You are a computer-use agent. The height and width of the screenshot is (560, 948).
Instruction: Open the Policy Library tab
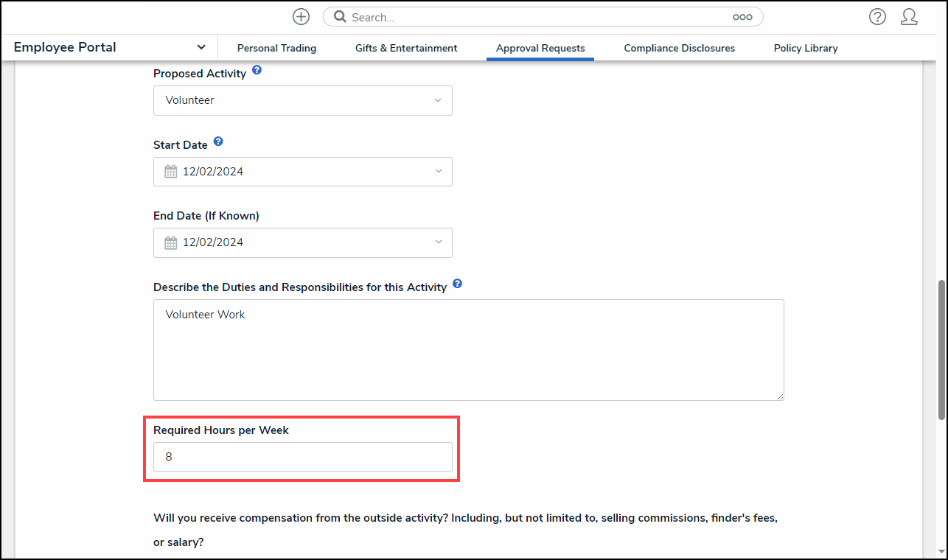coord(806,48)
